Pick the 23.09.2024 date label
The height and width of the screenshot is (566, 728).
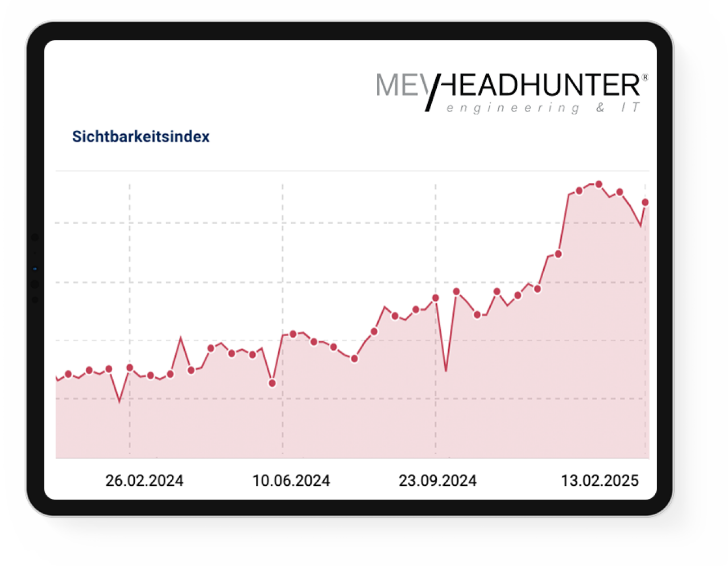pos(437,481)
